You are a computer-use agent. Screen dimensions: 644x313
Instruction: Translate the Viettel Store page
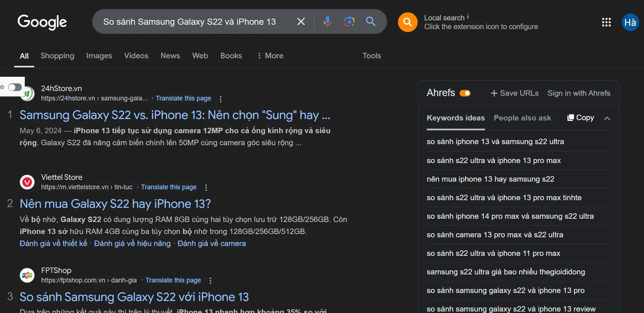pos(169,187)
